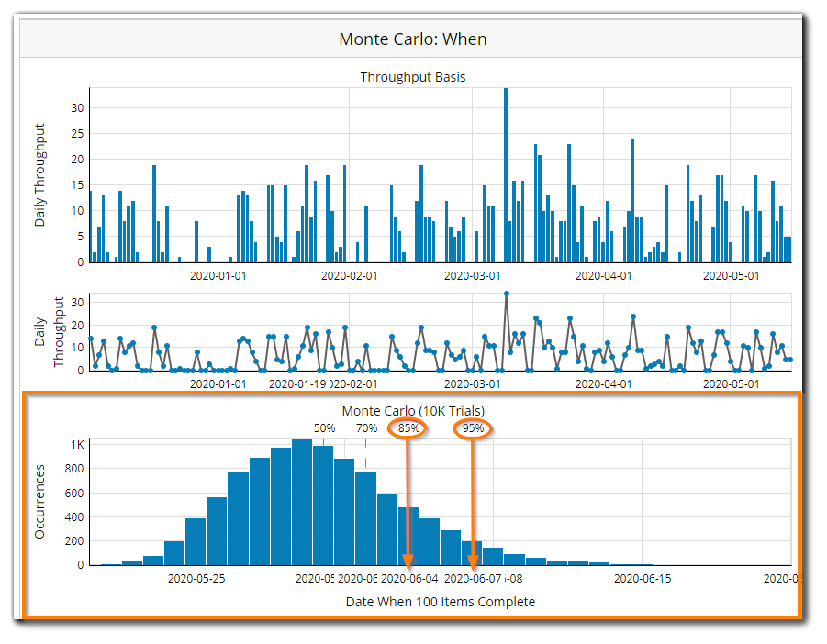Click the tallest bar in Throughput Basis chart
This screenshot has width=827, height=644.
506,174
